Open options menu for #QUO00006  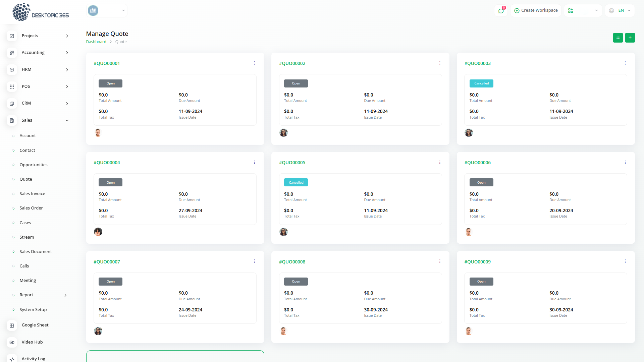click(x=625, y=162)
